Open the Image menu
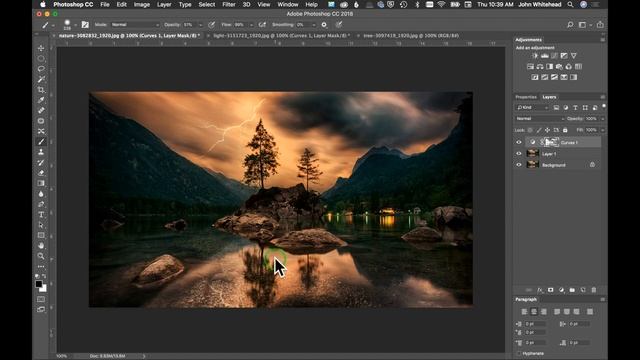 coord(142,4)
